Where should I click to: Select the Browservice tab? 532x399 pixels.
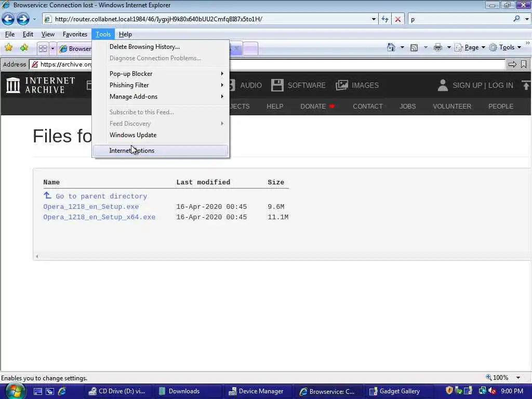click(x=75, y=49)
